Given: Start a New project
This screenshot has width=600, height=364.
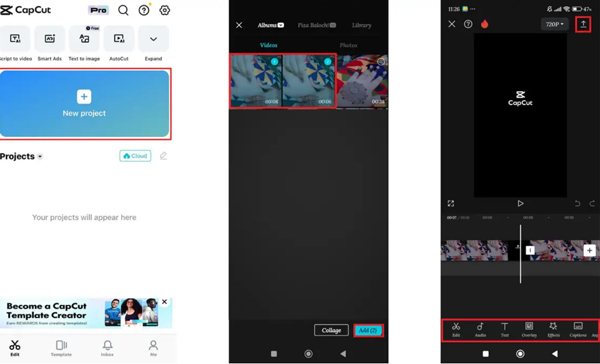Looking at the screenshot, I should pyautogui.click(x=84, y=104).
